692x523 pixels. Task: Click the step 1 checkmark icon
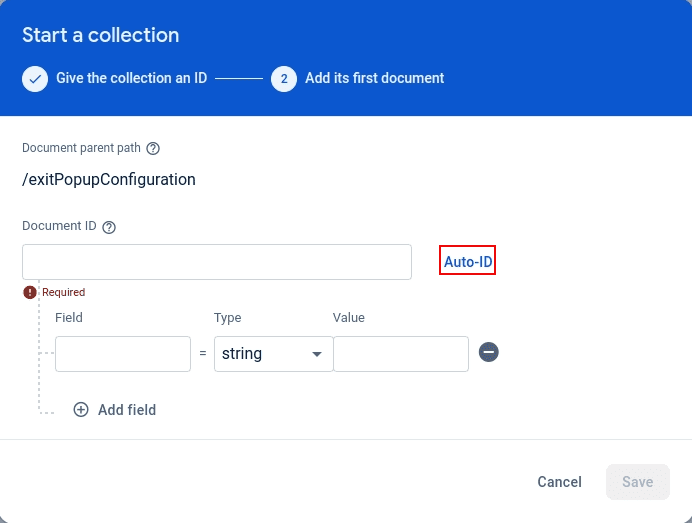pyautogui.click(x=35, y=78)
